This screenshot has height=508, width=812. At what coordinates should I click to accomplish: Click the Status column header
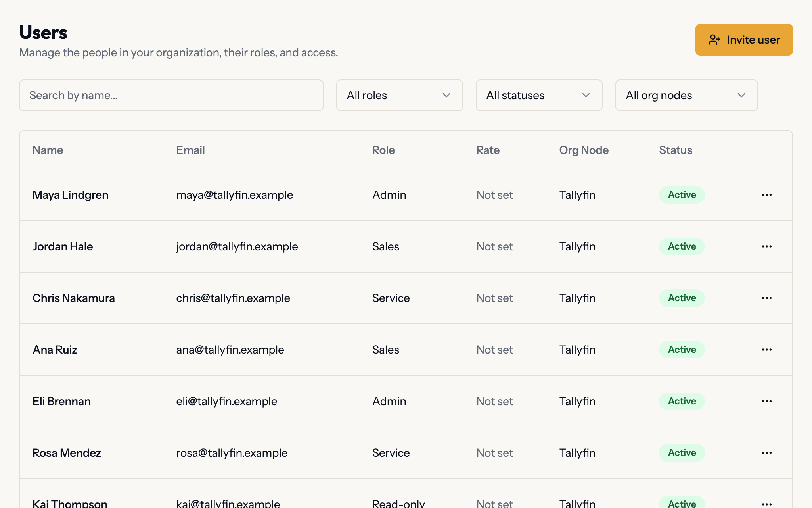click(x=676, y=150)
